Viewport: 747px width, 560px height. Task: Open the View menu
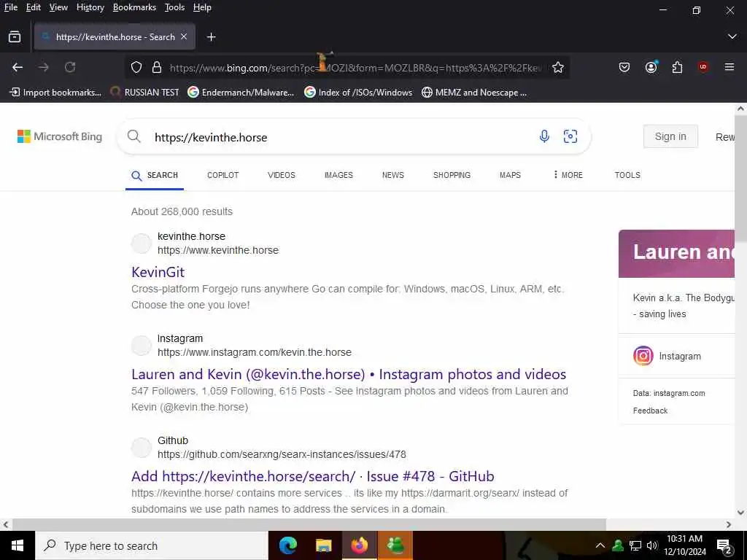pyautogui.click(x=58, y=7)
